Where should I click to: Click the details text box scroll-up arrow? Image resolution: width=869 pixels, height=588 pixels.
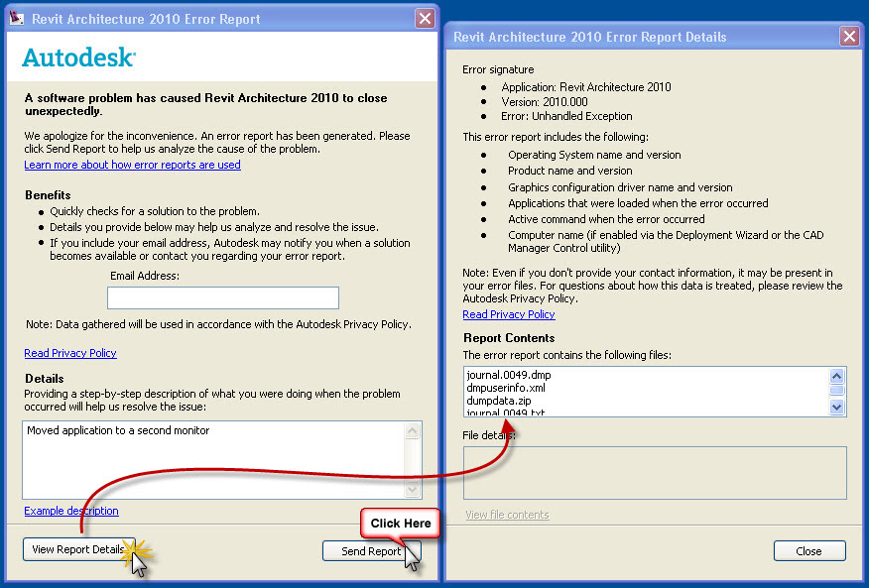coord(413,430)
